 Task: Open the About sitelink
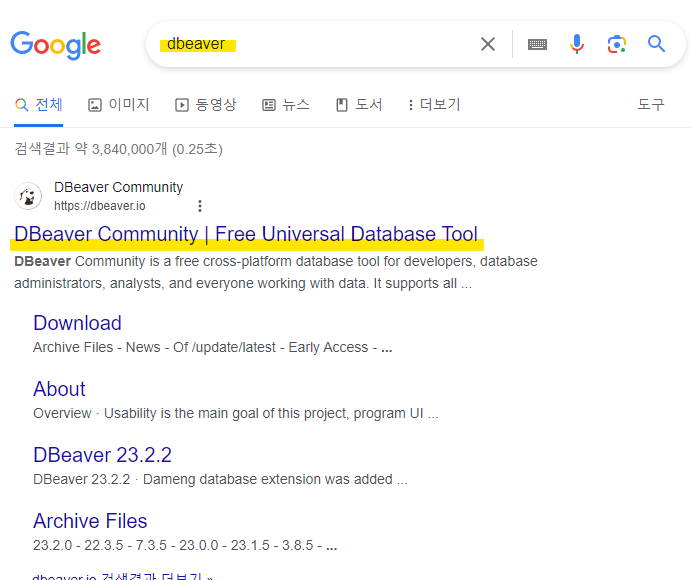click(x=59, y=389)
